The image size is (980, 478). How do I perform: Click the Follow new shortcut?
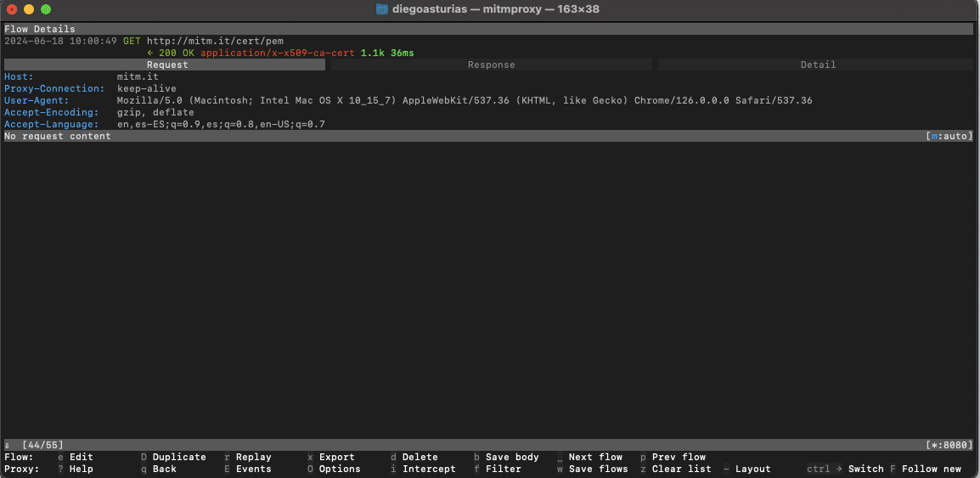[x=926, y=469]
